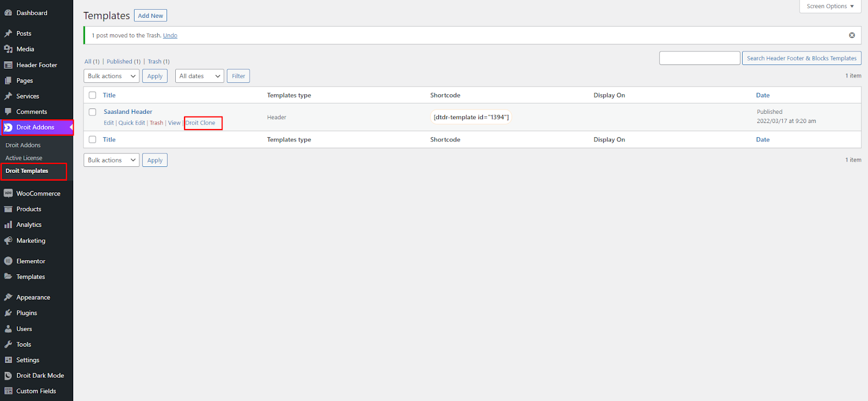The width and height of the screenshot is (868, 401).
Task: Click the Custom Fields icon
Action: tap(8, 391)
